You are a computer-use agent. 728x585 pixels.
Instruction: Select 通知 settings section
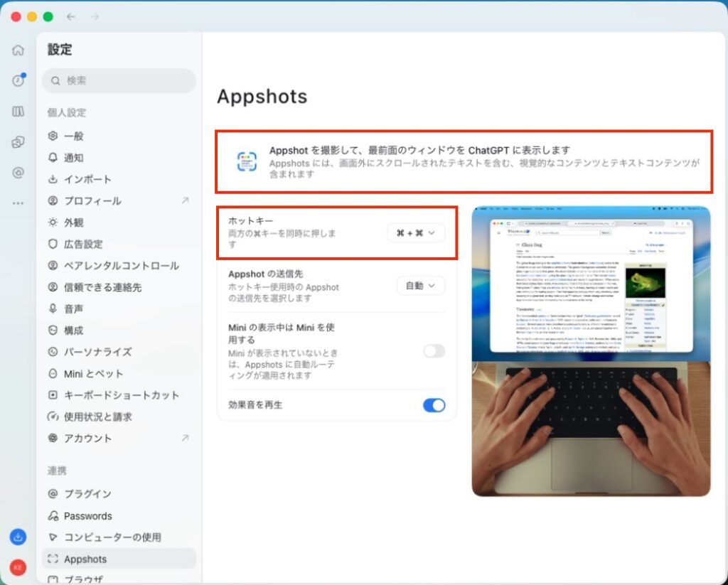[119, 158]
